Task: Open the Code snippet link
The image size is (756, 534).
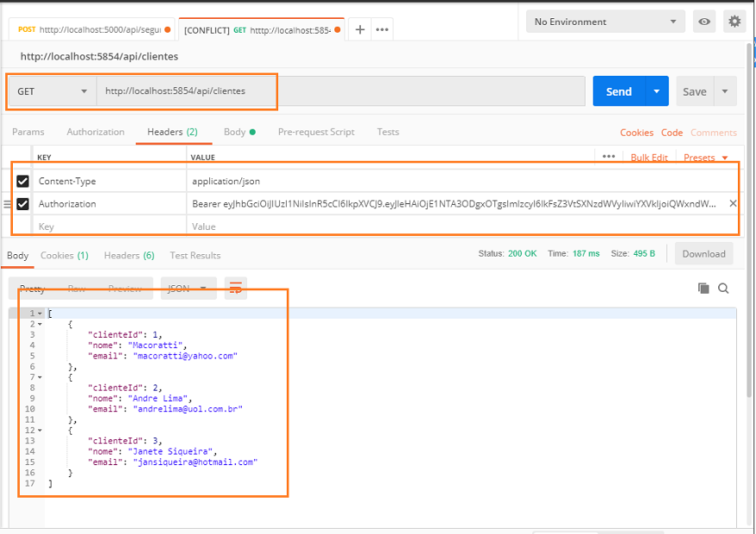Action: pyautogui.click(x=672, y=133)
